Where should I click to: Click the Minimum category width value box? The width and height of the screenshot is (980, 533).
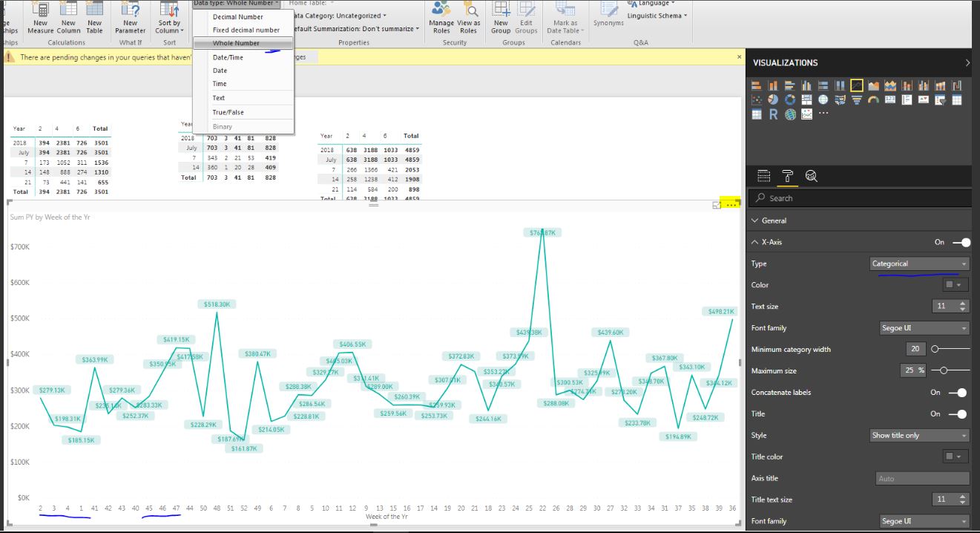915,349
